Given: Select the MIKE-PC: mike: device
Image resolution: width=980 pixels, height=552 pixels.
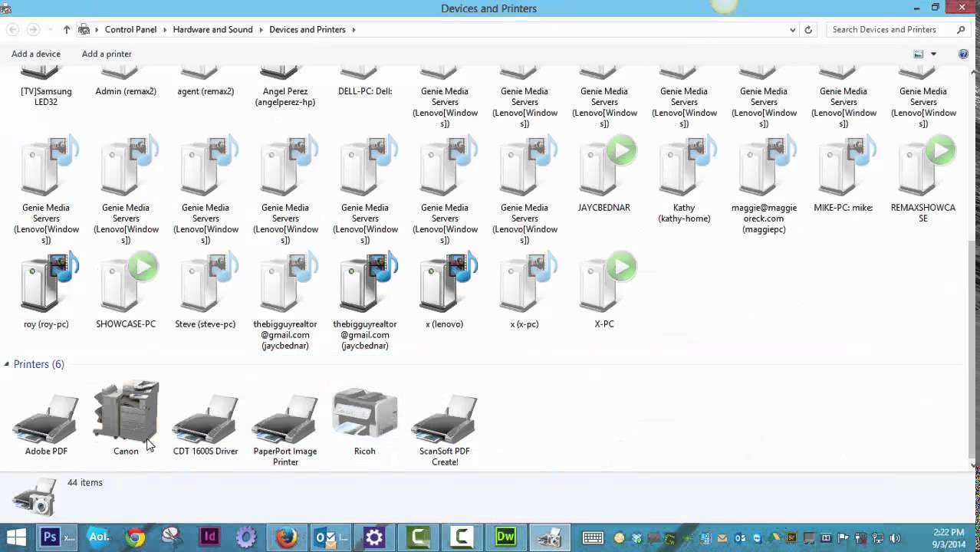Looking at the screenshot, I should (844, 175).
